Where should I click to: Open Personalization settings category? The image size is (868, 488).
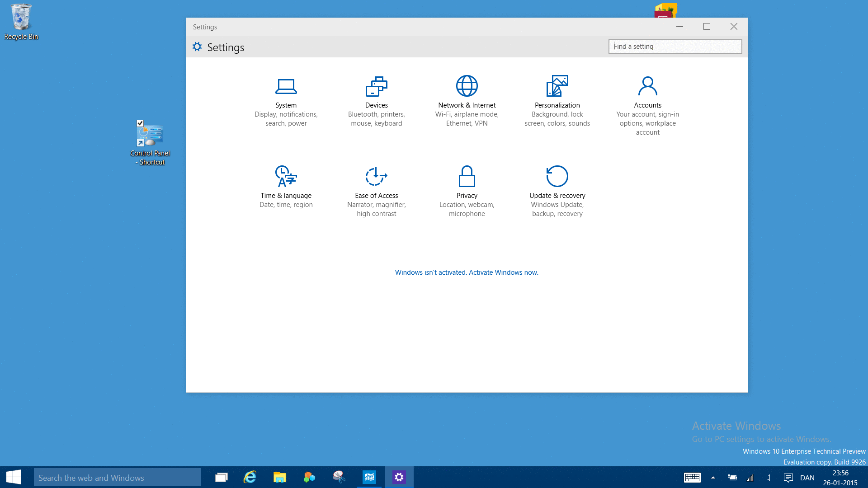coord(557,86)
